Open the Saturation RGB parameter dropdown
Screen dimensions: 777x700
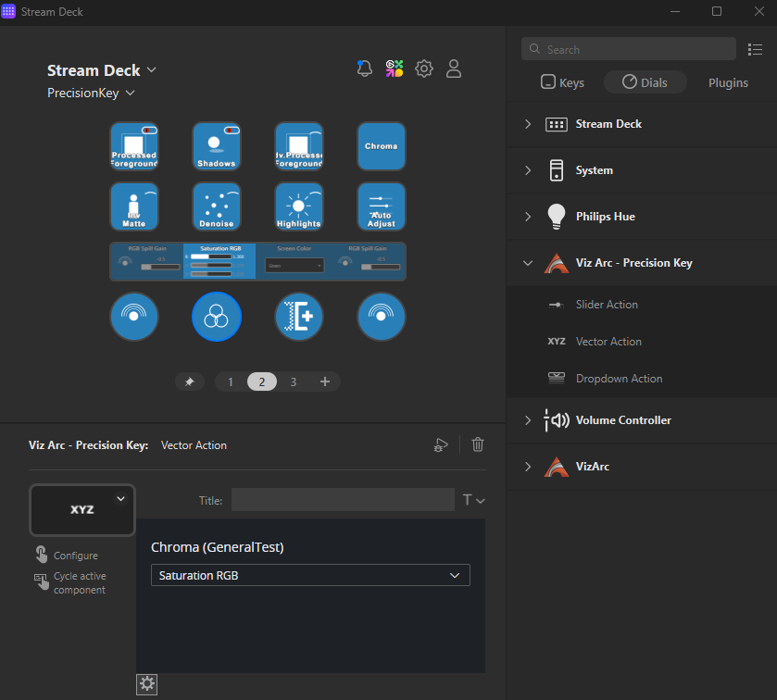tap(310, 575)
